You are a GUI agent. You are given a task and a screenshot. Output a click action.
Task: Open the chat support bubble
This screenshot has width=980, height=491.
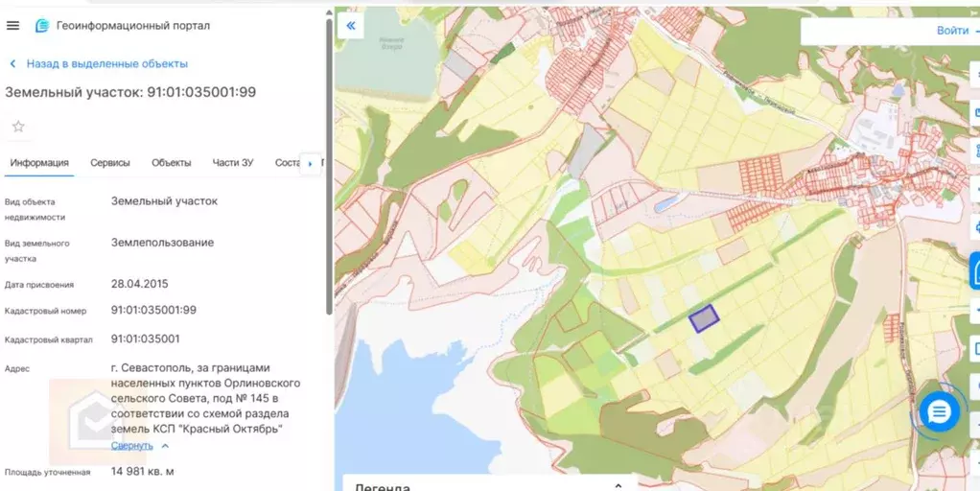click(x=939, y=412)
